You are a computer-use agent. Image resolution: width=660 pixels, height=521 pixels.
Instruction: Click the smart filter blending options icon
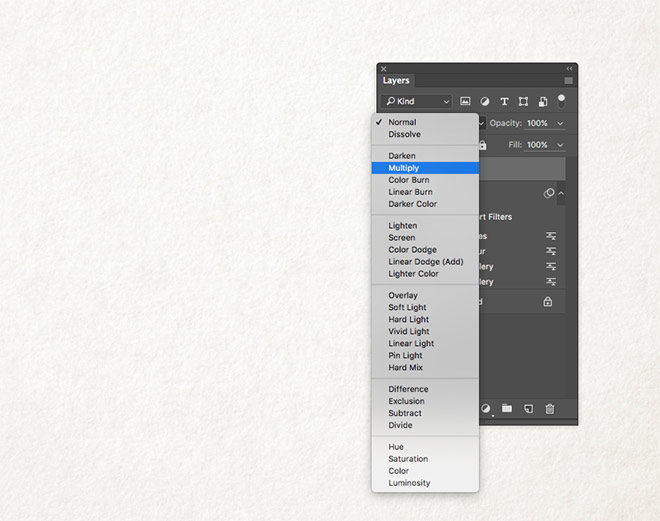point(550,236)
